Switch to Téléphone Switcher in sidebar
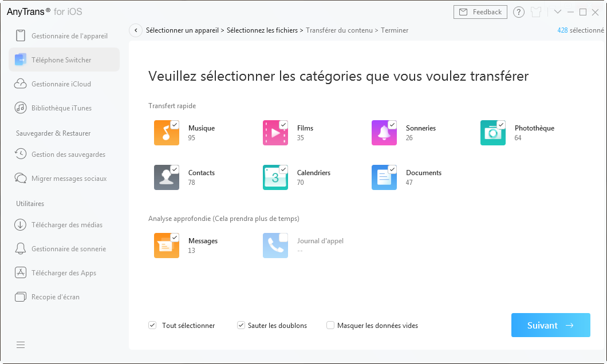The image size is (607, 364). (64, 60)
